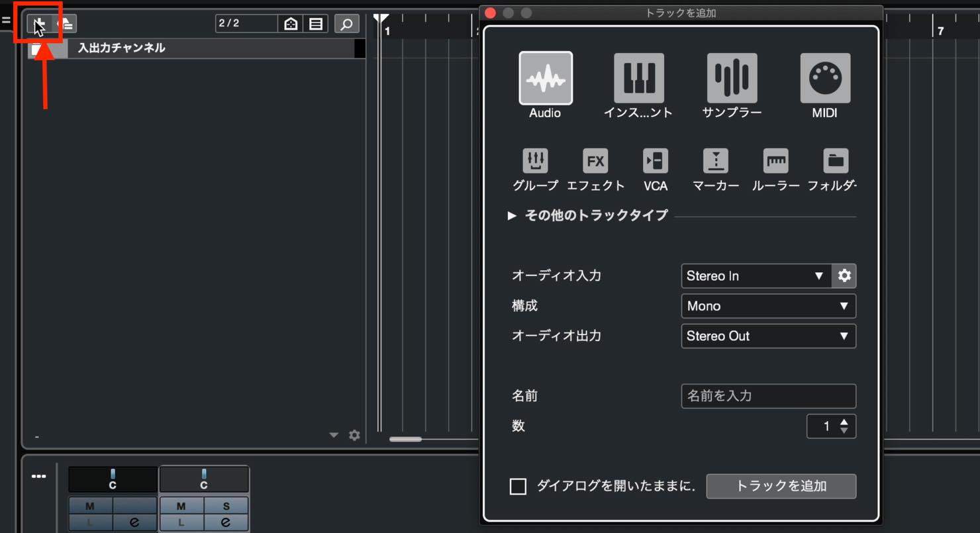This screenshot has height=533, width=980.
Task: Select the Instrument track type icon
Action: click(639, 78)
